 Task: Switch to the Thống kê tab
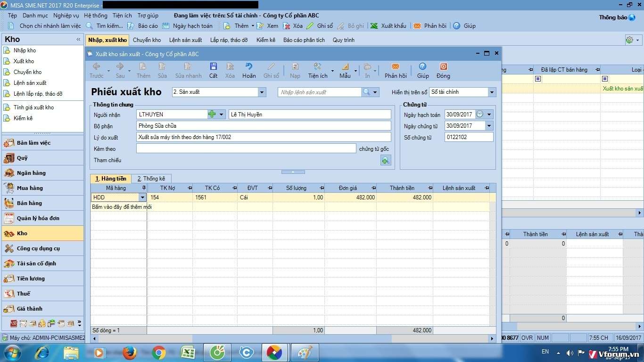151,179
